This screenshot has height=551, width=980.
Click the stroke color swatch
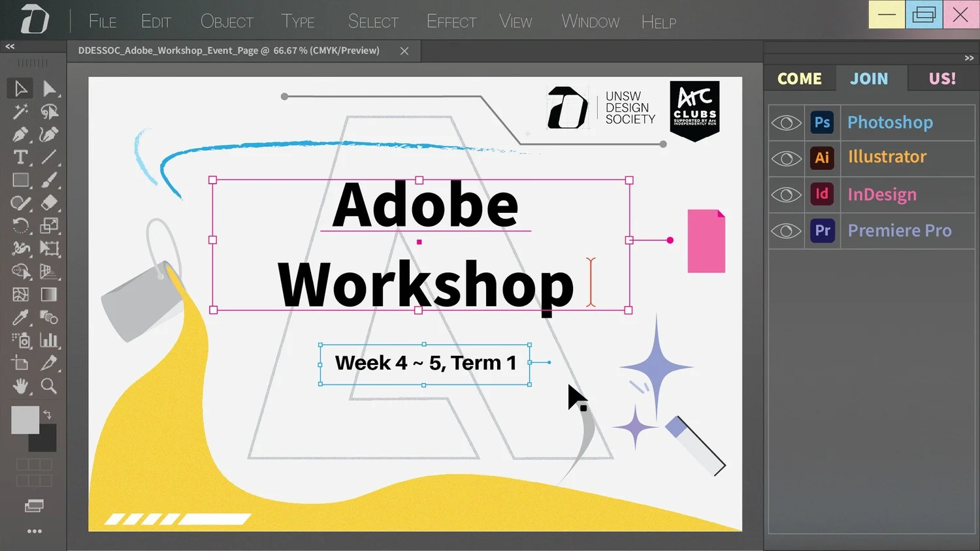pos(46,441)
